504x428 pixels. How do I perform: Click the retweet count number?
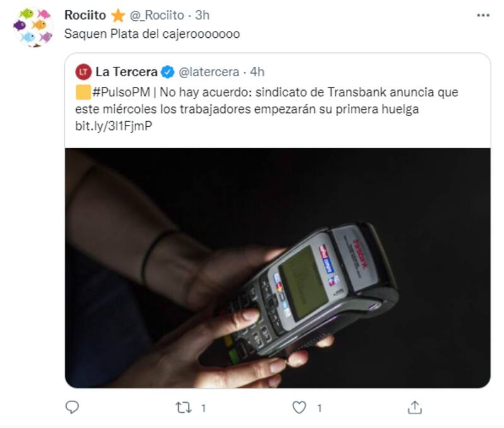(203, 408)
